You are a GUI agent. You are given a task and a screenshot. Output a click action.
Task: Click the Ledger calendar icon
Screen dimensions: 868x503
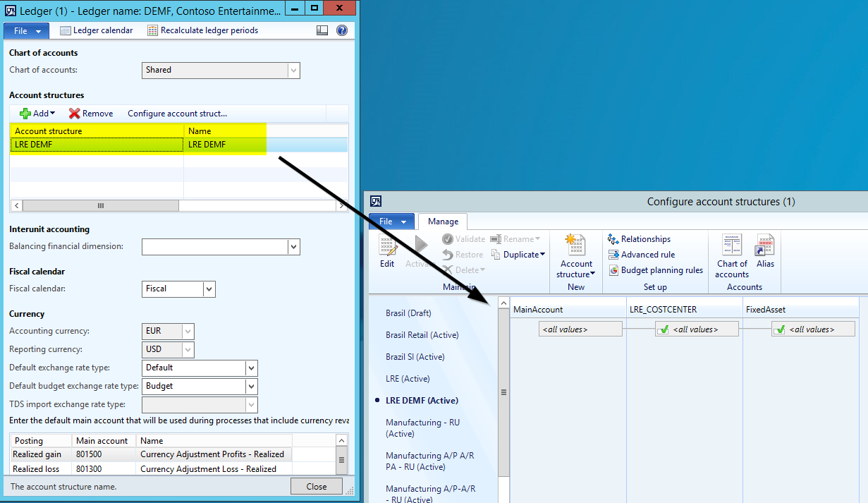coord(66,31)
